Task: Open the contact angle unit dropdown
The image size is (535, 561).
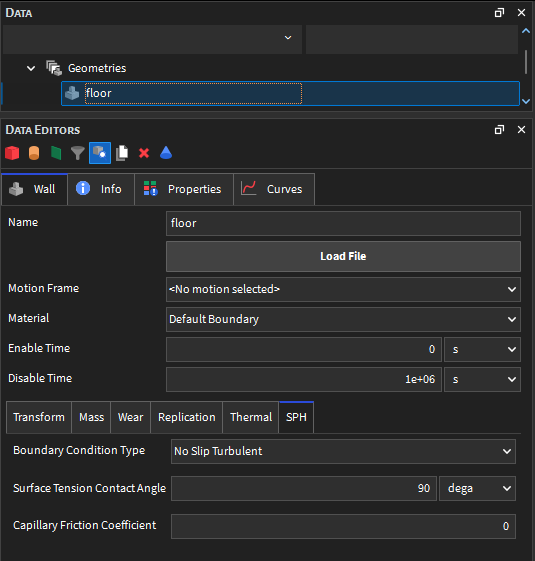Action: tap(477, 488)
